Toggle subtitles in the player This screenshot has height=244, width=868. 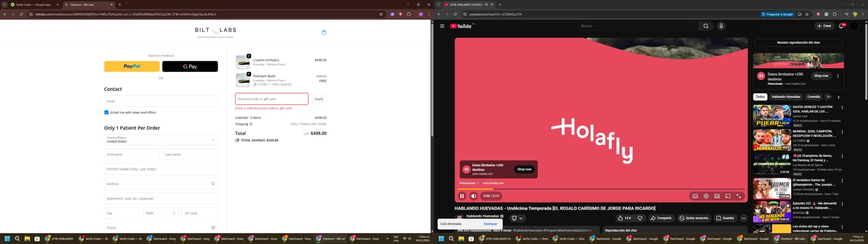click(695, 196)
